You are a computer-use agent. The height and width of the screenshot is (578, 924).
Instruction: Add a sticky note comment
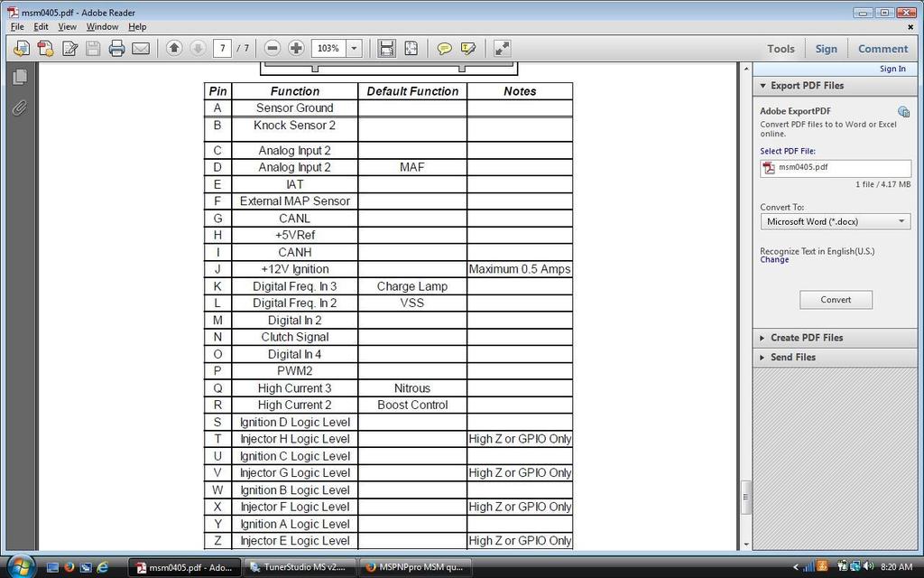click(x=444, y=49)
